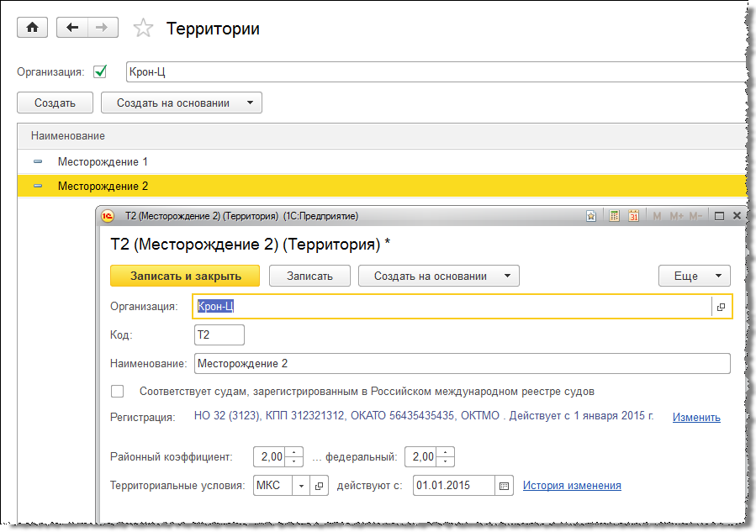The height and width of the screenshot is (532, 756).
Task: Enable the Russian International Ship Registry checkbox
Action: (x=118, y=391)
